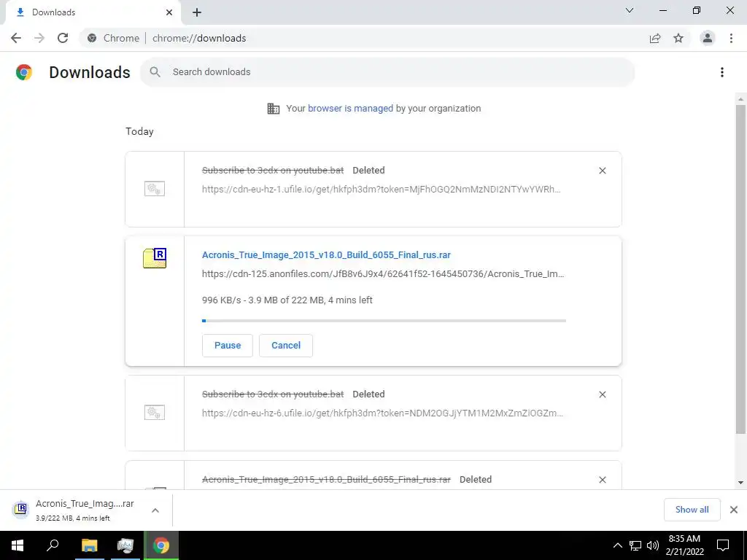Open the profile avatar menu
The width and height of the screenshot is (747, 560).
click(x=708, y=38)
